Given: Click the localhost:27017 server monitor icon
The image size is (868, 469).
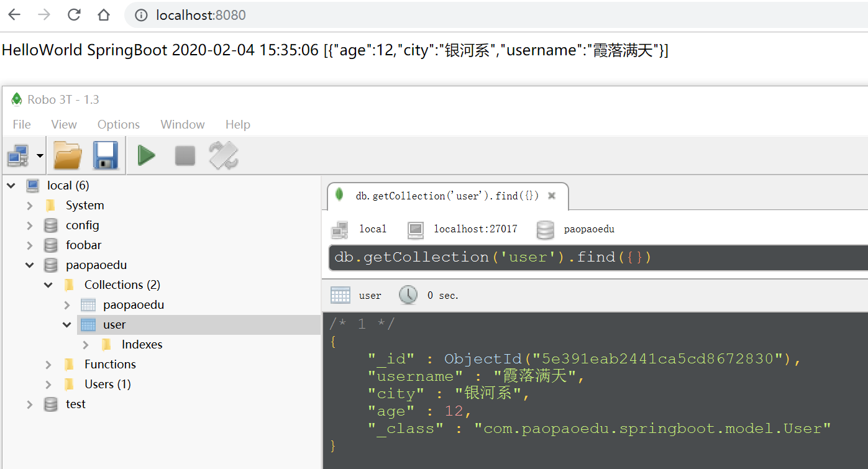Looking at the screenshot, I should coord(416,229).
